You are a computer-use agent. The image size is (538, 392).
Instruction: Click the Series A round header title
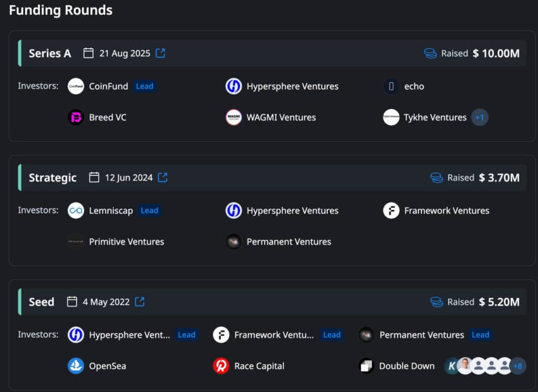pyautogui.click(x=50, y=53)
